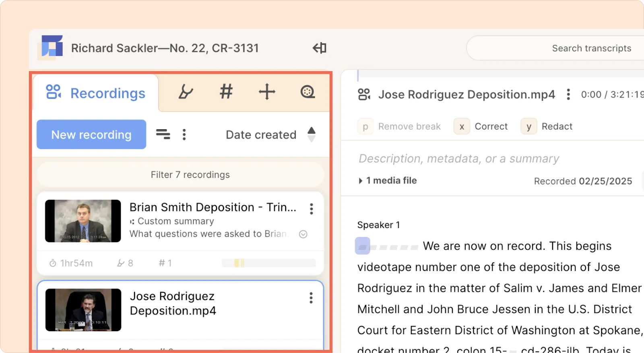Switch to the Recordings tab

pyautogui.click(x=96, y=93)
